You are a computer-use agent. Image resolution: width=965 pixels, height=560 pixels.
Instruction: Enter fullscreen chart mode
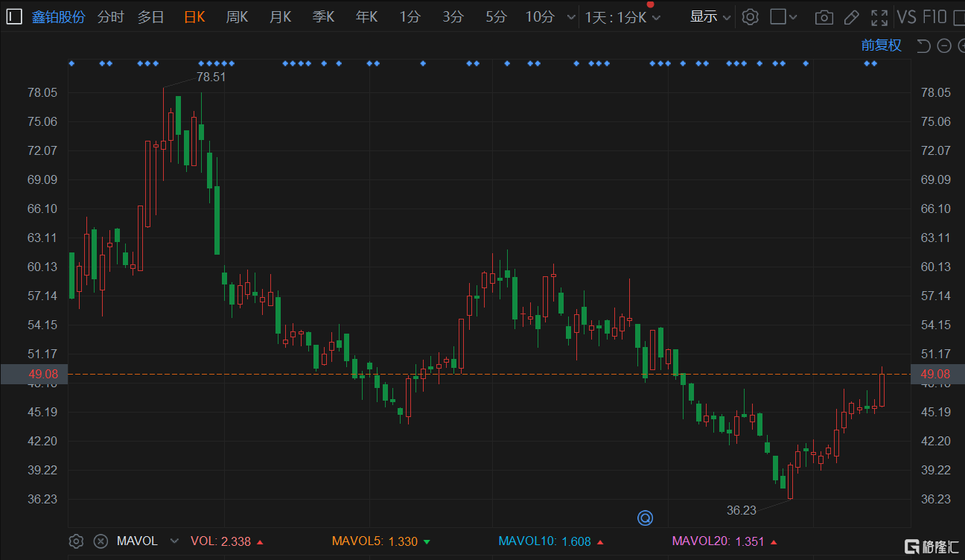click(879, 17)
